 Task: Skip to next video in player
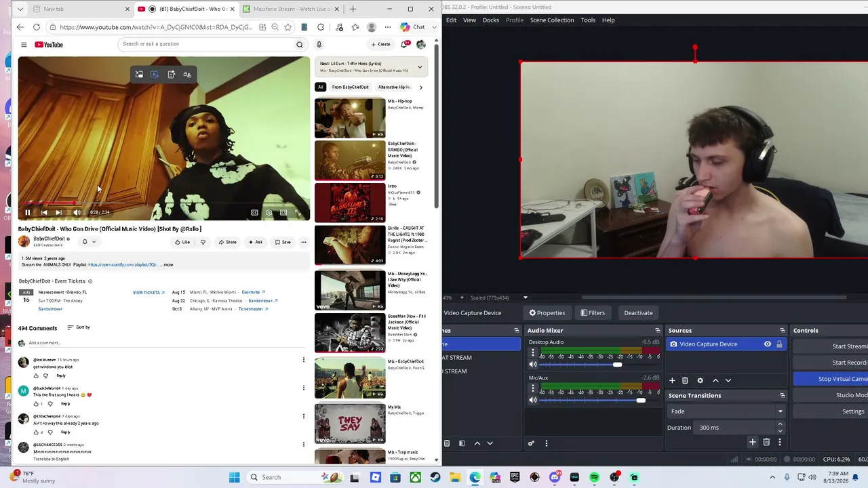click(59, 213)
